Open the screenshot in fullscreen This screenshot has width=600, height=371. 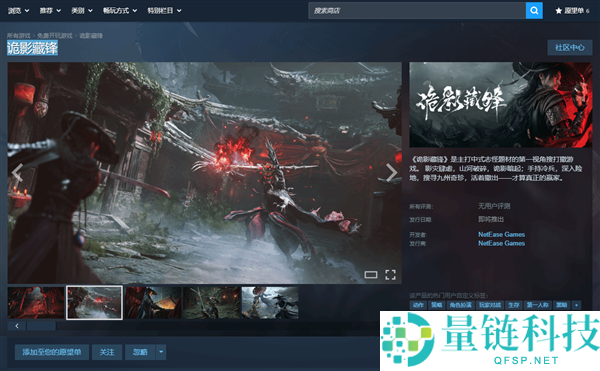[390, 275]
